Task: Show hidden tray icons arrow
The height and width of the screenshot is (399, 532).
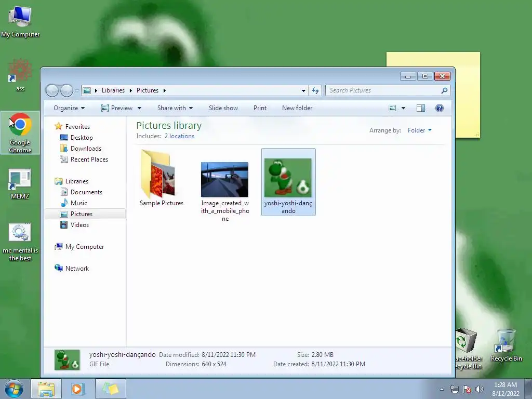Action: 442,389
